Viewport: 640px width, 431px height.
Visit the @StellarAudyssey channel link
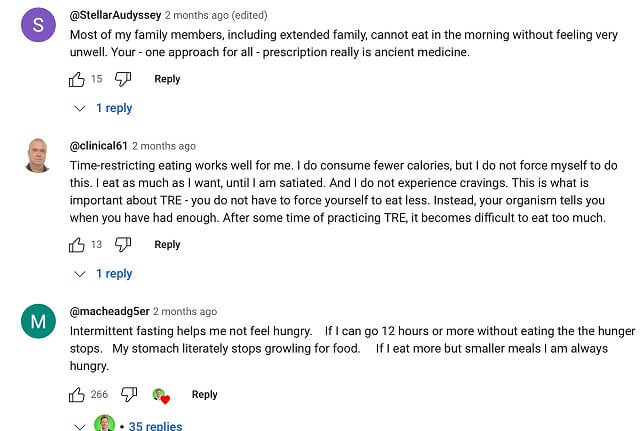tap(116, 15)
